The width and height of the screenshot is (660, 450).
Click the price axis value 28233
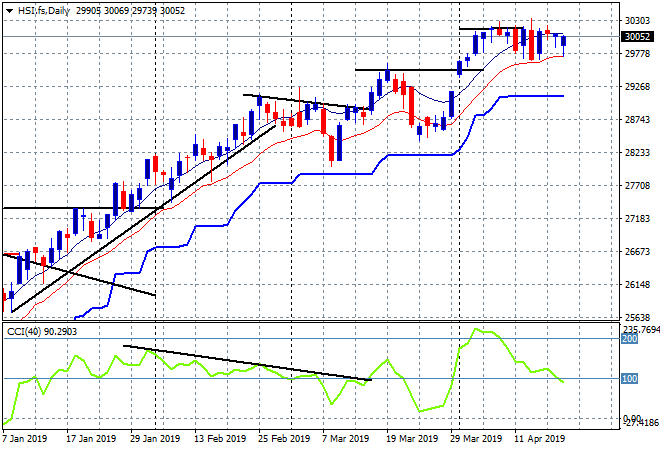tap(637, 152)
